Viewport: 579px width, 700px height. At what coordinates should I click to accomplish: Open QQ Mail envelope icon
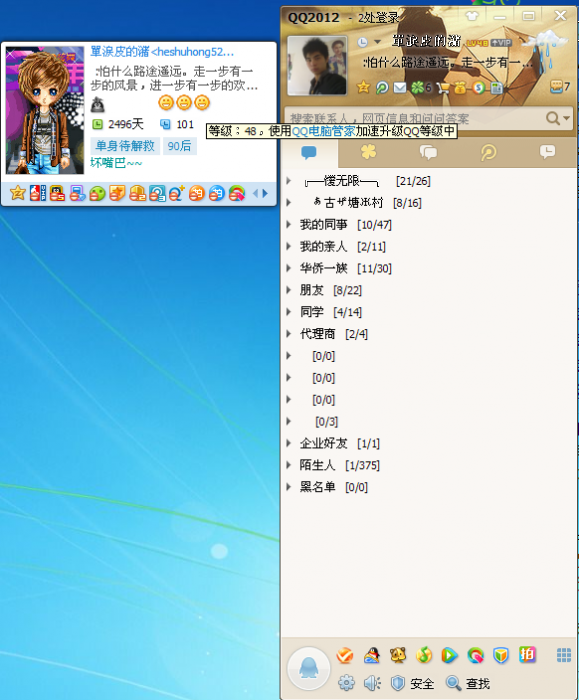coord(400,88)
